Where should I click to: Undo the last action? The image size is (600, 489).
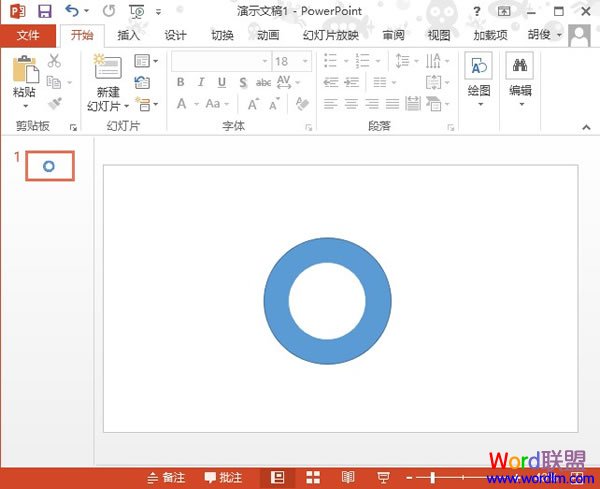pos(72,11)
